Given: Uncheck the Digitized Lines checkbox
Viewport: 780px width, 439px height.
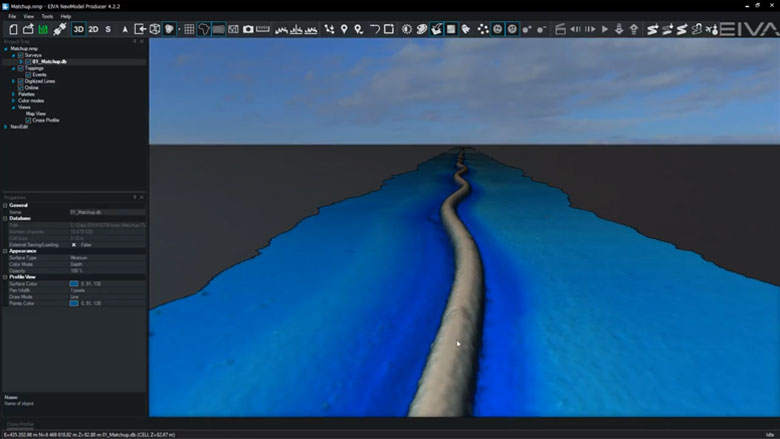Looking at the screenshot, I should pyautogui.click(x=21, y=81).
